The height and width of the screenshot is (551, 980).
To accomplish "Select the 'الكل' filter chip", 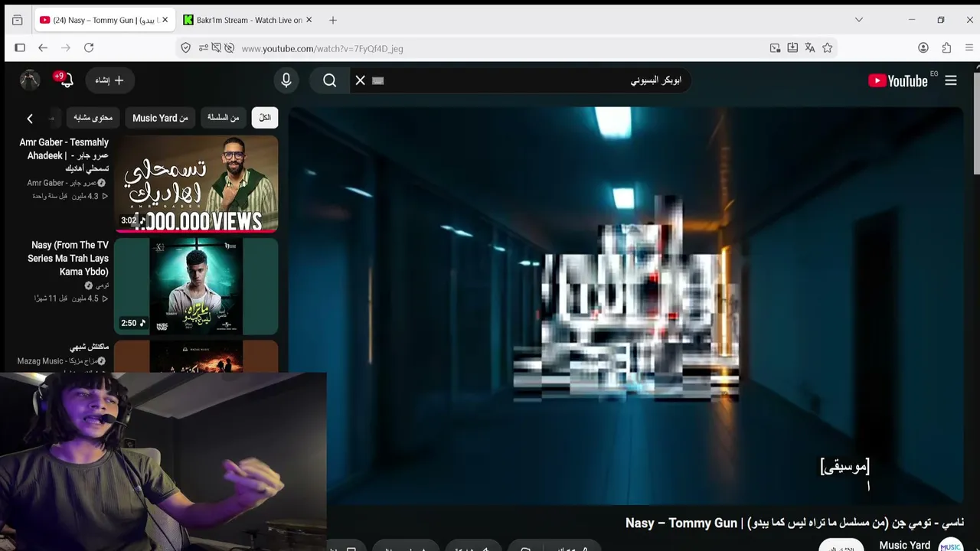I will (x=265, y=118).
